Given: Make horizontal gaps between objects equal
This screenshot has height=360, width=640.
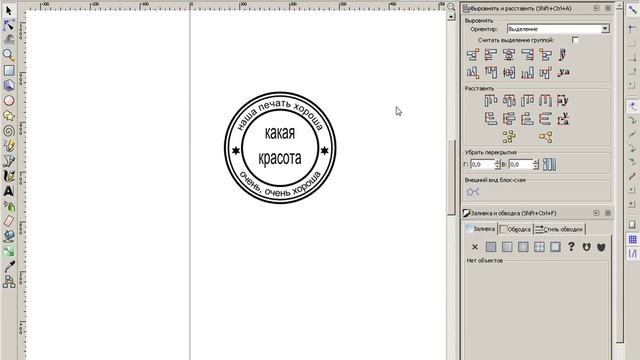Looking at the screenshot, I should coord(545,100).
